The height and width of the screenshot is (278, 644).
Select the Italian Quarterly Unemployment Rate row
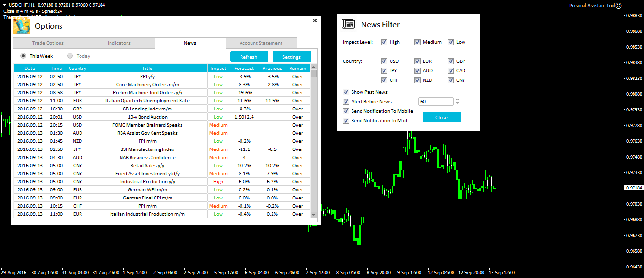pos(162,100)
